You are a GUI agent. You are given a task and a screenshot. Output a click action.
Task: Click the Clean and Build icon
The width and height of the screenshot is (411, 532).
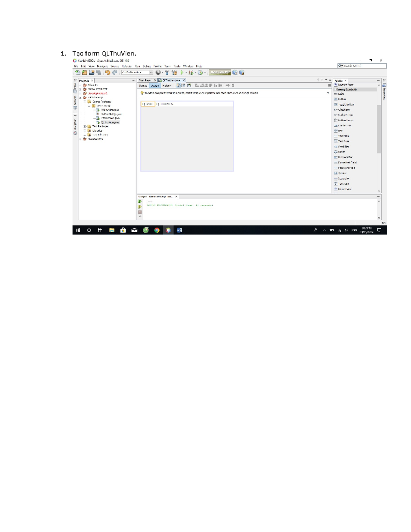point(174,73)
